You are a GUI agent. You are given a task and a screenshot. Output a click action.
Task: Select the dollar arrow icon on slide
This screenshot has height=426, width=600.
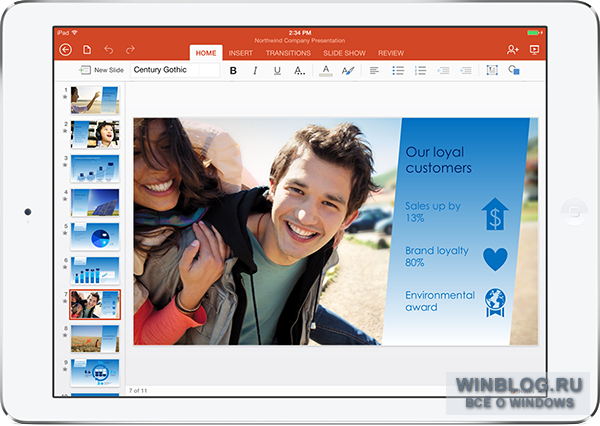point(495,214)
